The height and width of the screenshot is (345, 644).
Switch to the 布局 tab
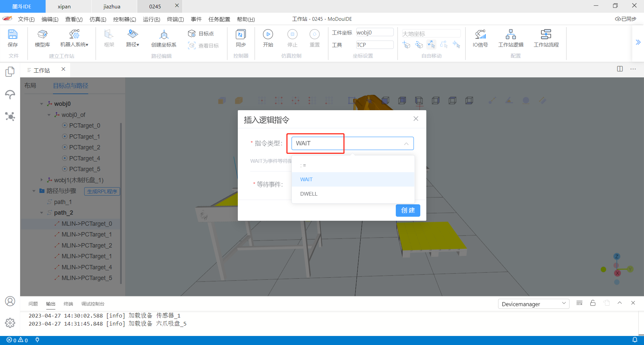click(30, 86)
